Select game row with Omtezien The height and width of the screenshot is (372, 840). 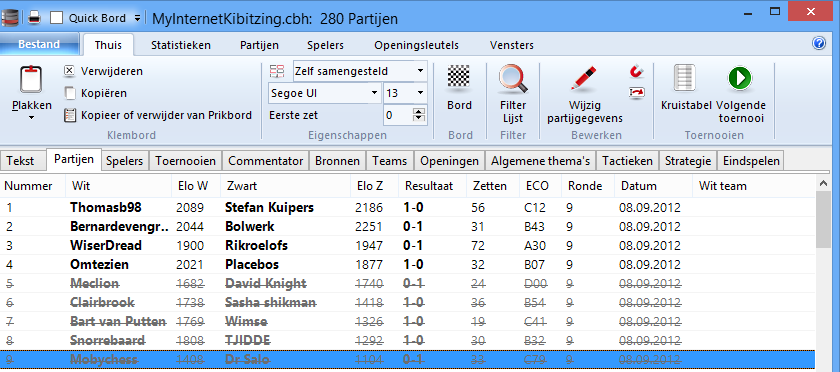[407, 265]
